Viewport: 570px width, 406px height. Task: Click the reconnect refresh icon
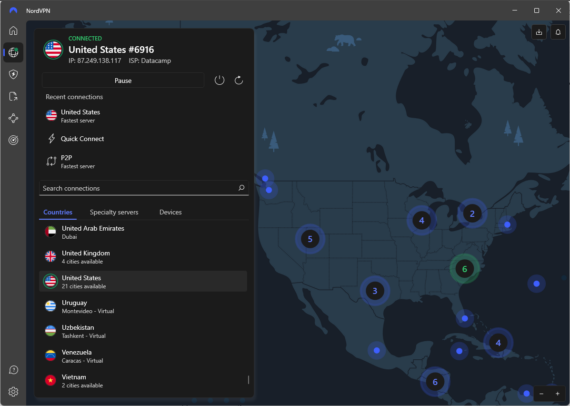click(x=238, y=80)
